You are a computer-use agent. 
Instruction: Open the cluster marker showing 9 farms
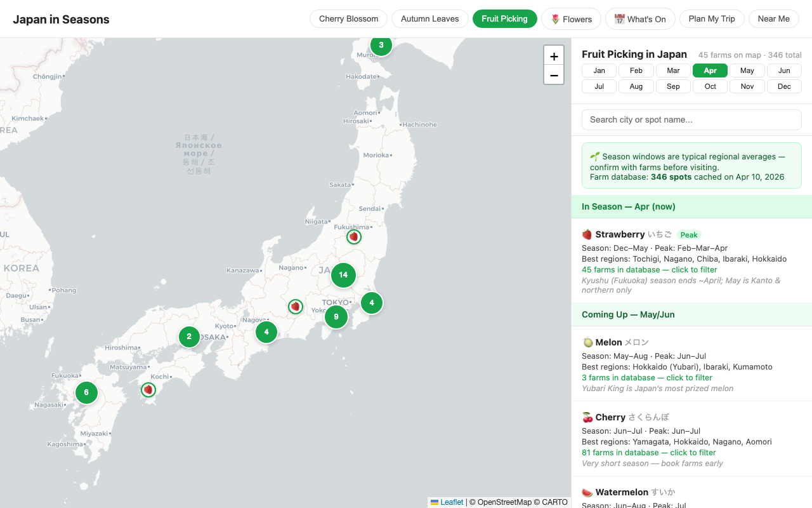(x=336, y=317)
